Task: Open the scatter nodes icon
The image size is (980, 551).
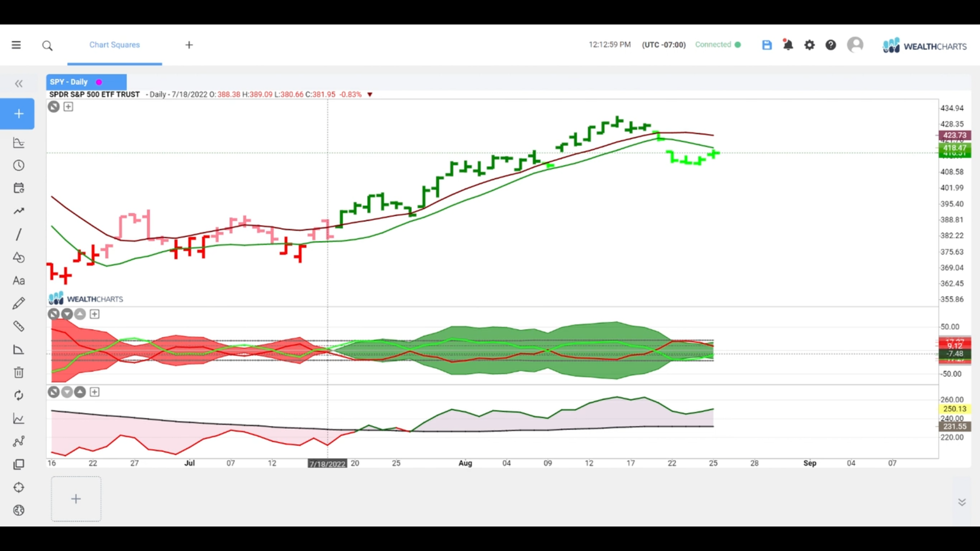Action: click(19, 442)
